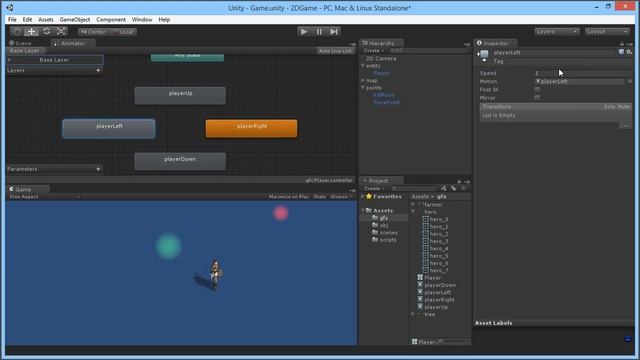Image resolution: width=640 pixels, height=360 pixels.
Task: Select the Scale tool in toolbar
Action: tap(61, 31)
